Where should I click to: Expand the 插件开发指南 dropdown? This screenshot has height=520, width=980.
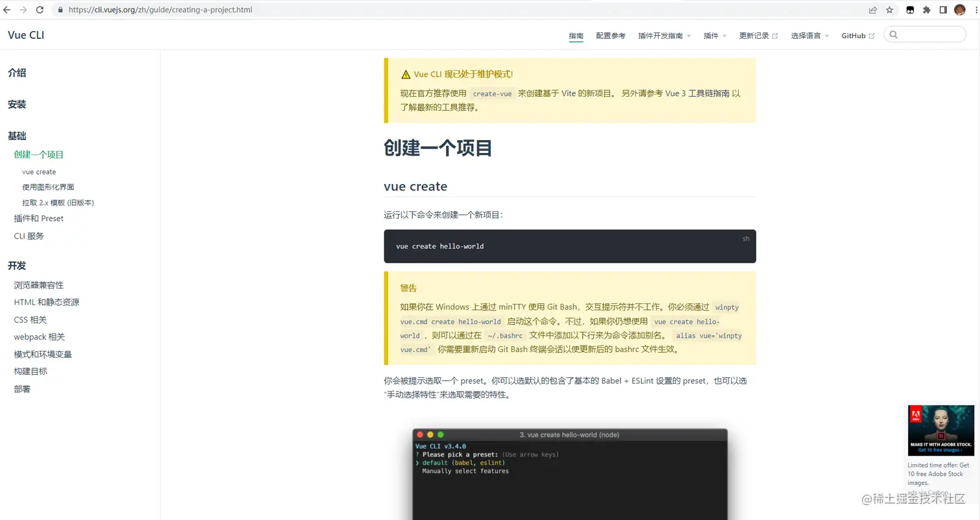(x=664, y=36)
